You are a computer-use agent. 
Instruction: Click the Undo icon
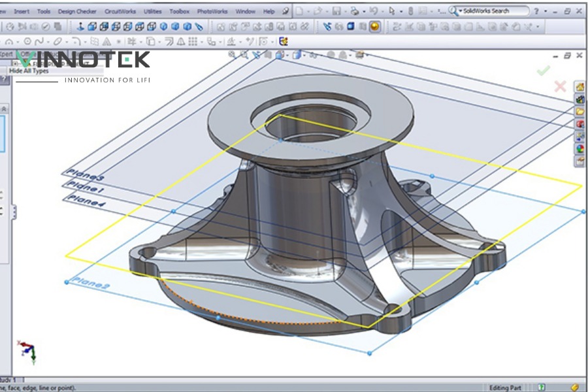(x=374, y=11)
